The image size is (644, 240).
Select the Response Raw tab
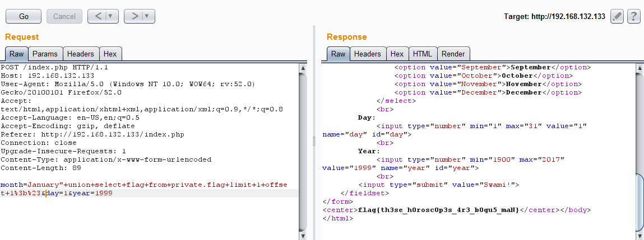(339, 54)
